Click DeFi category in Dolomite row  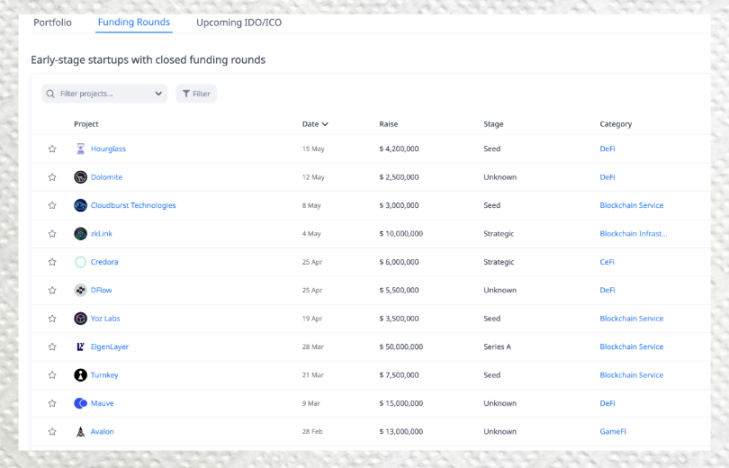(x=607, y=177)
